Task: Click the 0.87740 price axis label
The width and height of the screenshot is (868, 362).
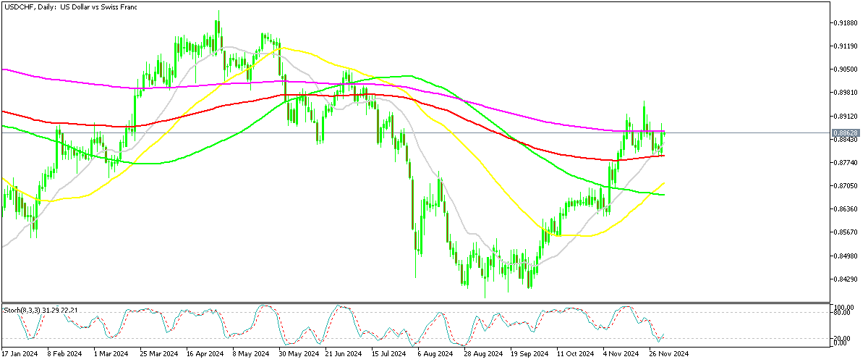Action: (x=846, y=163)
